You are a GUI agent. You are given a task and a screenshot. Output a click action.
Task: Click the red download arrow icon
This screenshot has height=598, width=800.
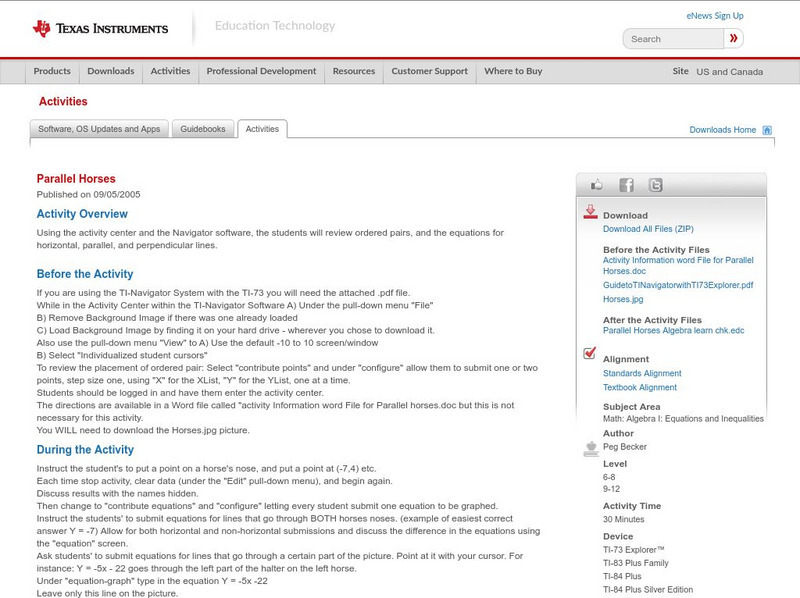click(593, 213)
